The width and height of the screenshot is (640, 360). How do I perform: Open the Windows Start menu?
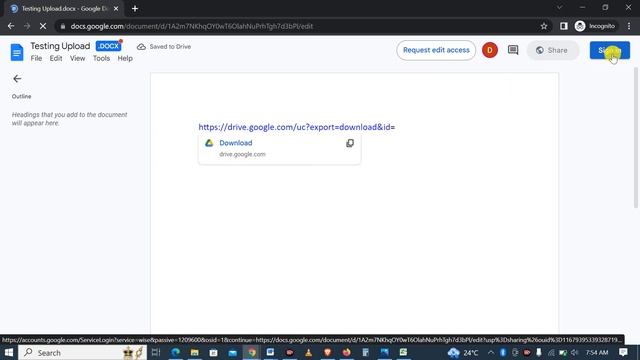[9, 352]
